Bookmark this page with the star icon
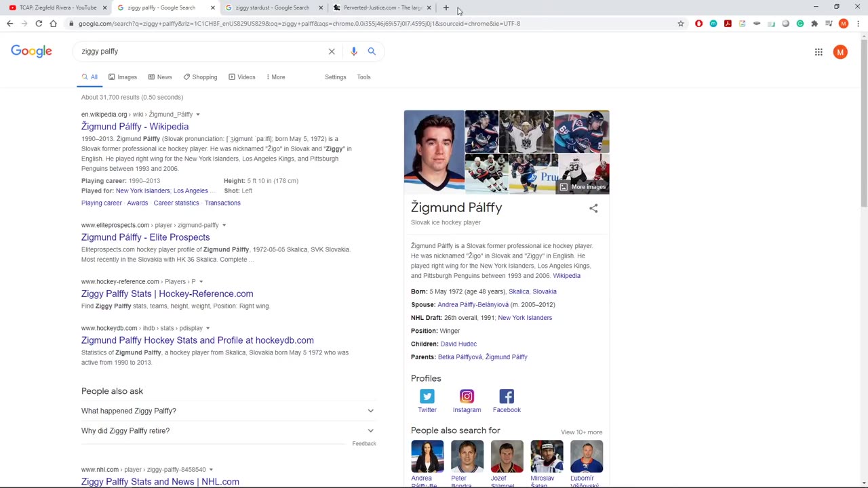 pyautogui.click(x=681, y=24)
